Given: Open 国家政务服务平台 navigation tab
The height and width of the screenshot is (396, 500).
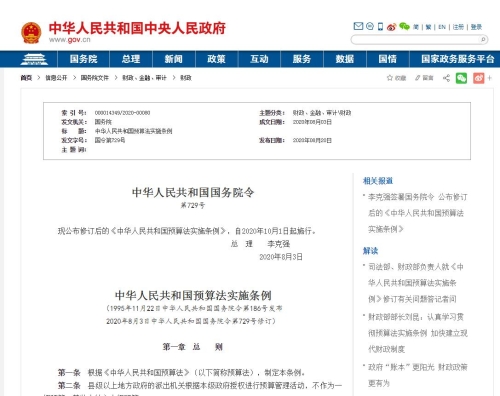Looking at the screenshot, I should click(457, 59).
